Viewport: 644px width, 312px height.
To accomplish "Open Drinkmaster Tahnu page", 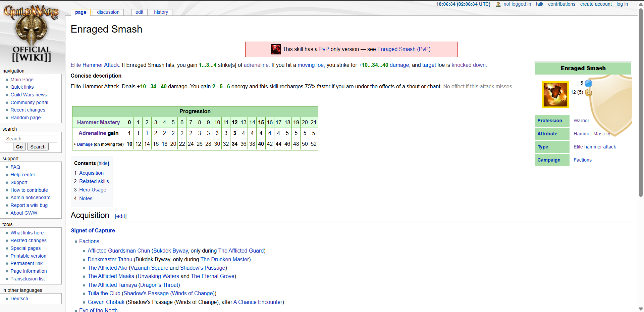I will click(x=110, y=259).
